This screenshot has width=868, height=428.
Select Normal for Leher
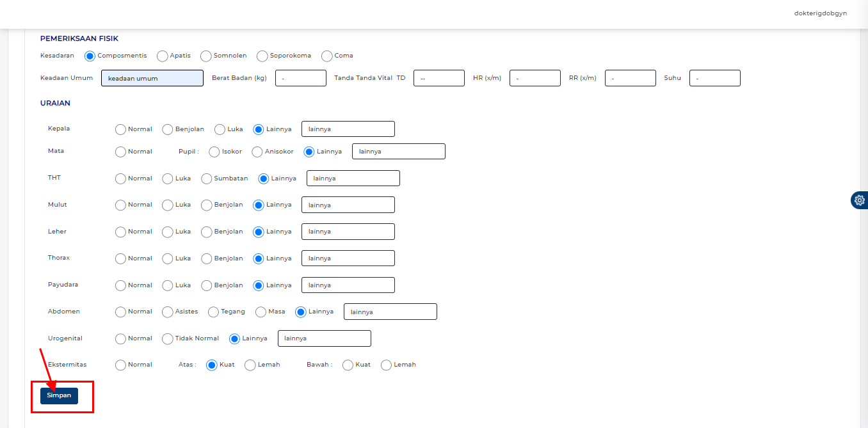[120, 231]
